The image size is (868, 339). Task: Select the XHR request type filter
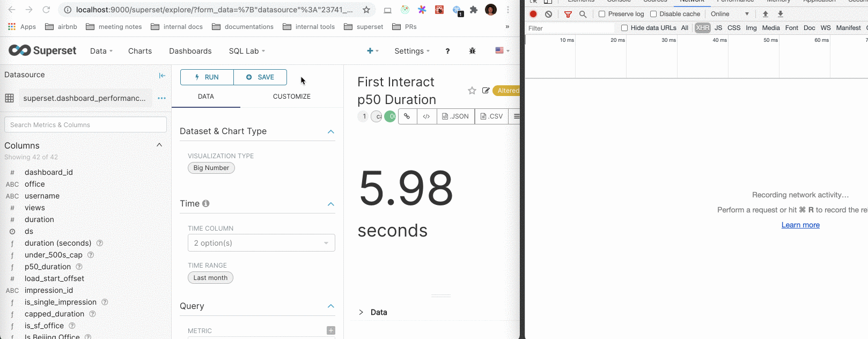(x=703, y=28)
